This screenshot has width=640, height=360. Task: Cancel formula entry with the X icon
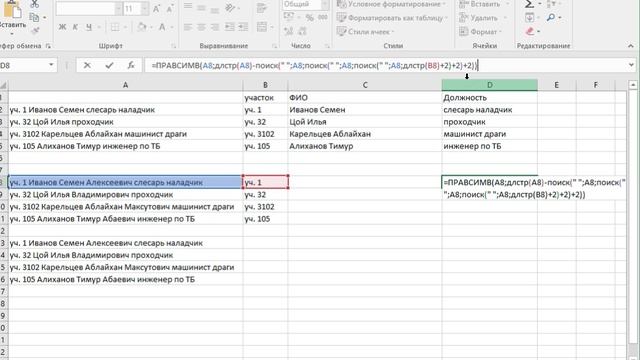[87, 65]
